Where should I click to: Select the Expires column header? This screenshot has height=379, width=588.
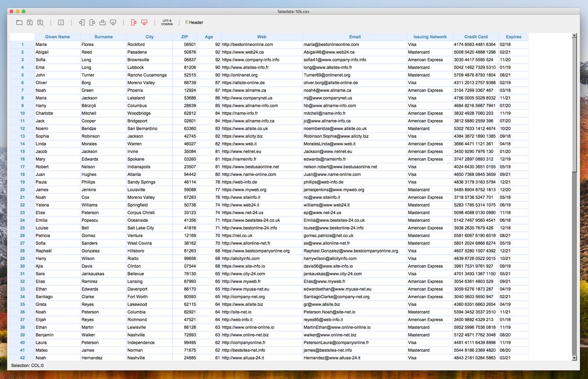click(x=514, y=37)
